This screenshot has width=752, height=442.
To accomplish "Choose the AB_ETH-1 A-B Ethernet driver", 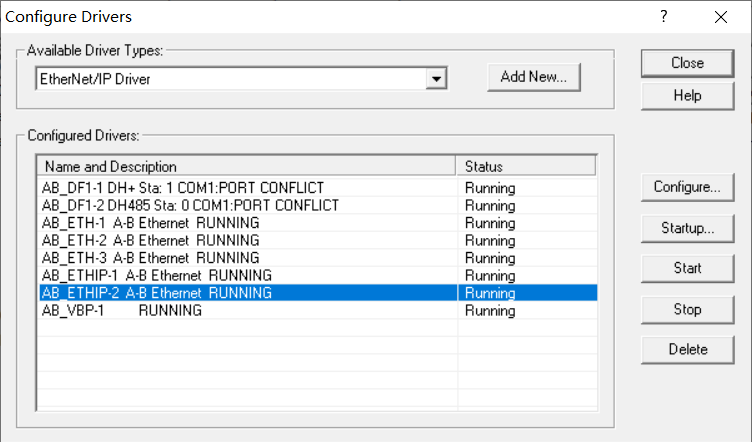I will coord(150,223).
